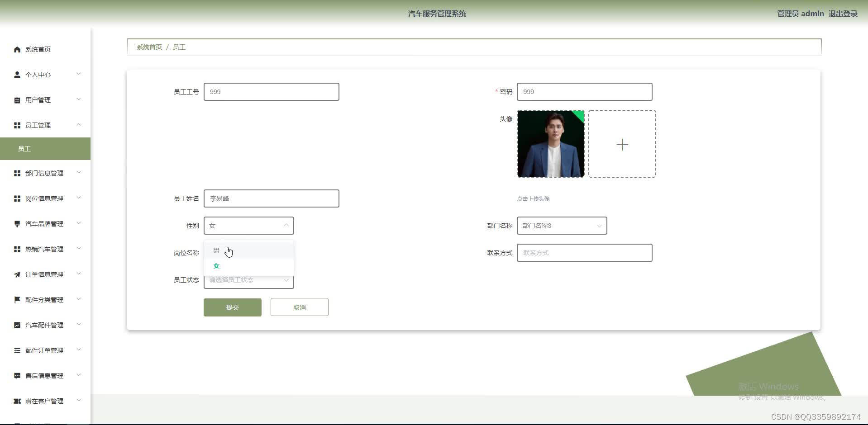Open 售后信息管理 menu item
This screenshot has height=425, width=868.
coord(45,376)
